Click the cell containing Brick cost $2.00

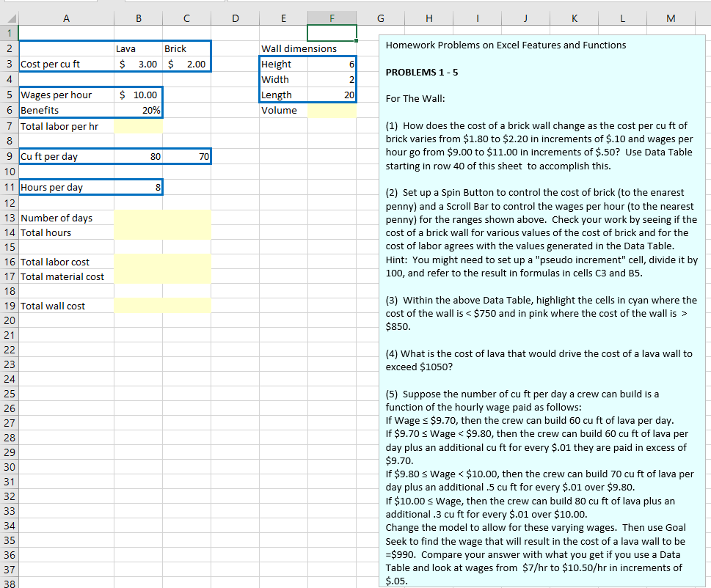[x=186, y=64]
